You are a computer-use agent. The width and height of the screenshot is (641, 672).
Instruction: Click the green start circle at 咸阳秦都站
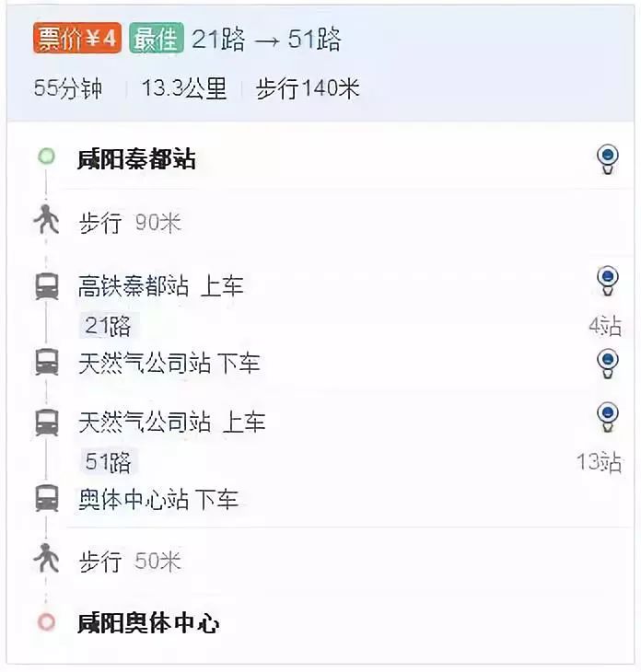tap(46, 156)
